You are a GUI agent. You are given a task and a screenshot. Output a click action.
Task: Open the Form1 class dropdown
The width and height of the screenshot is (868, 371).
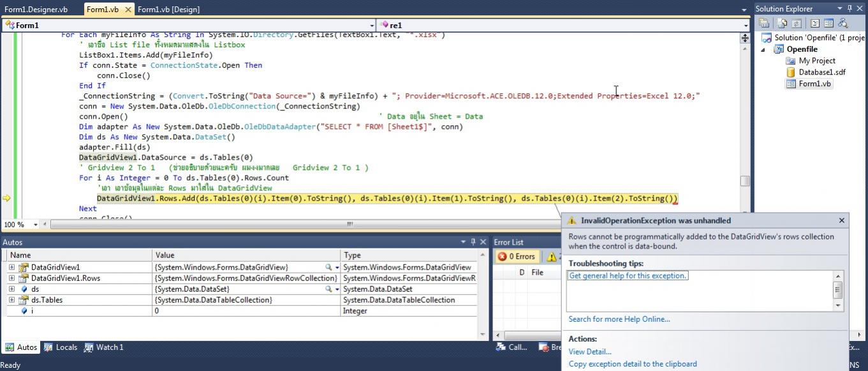[x=371, y=25]
